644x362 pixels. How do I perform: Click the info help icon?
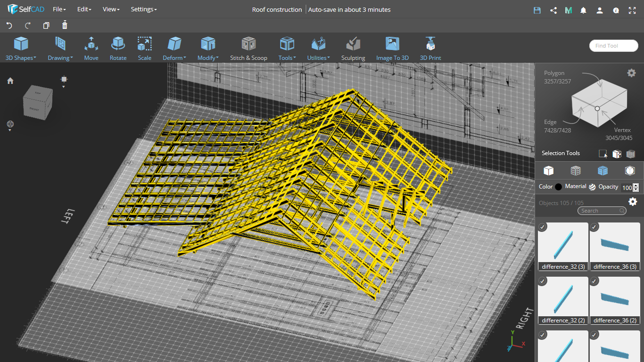(616, 10)
